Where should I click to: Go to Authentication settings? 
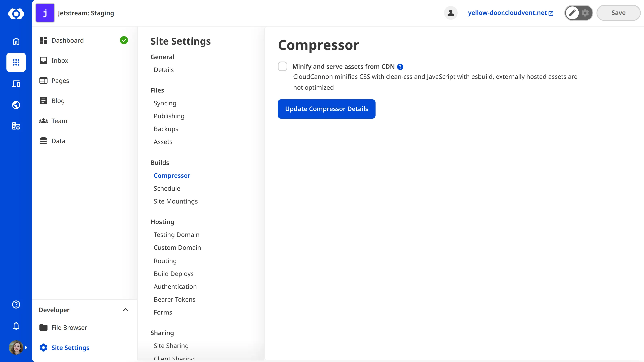(175, 287)
